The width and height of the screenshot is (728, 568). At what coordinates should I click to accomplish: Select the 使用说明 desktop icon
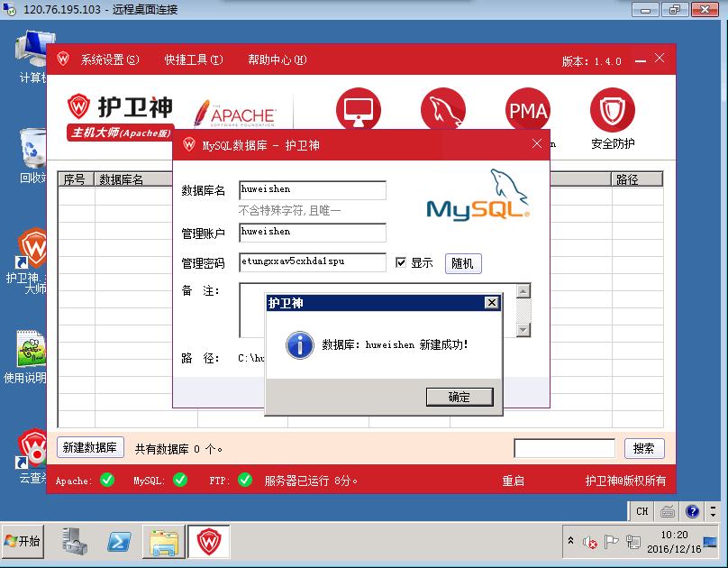point(27,357)
